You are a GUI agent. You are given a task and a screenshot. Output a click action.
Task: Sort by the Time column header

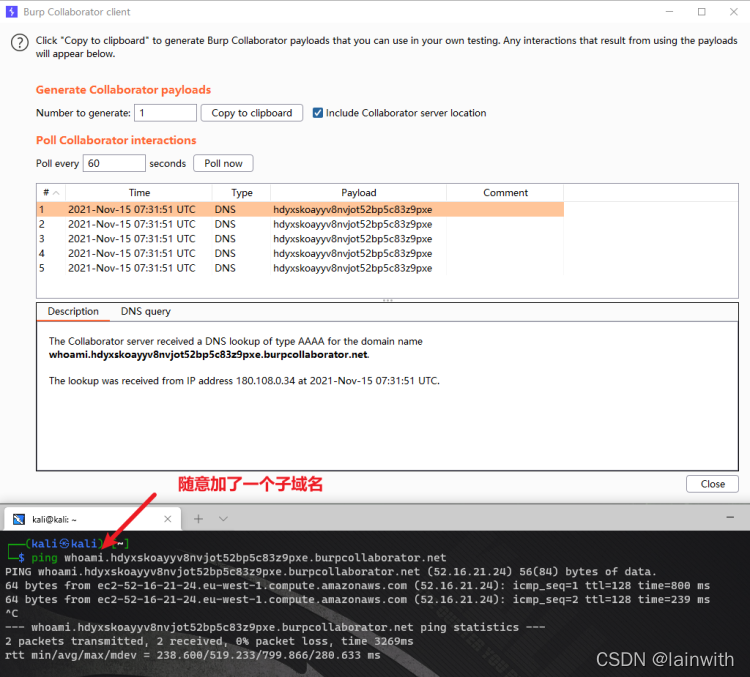tap(139, 193)
